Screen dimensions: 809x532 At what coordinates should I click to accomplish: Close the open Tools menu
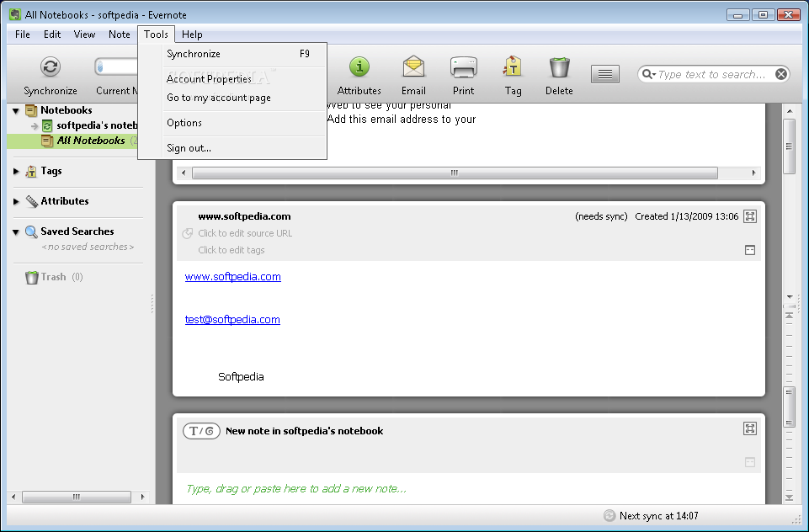click(156, 35)
